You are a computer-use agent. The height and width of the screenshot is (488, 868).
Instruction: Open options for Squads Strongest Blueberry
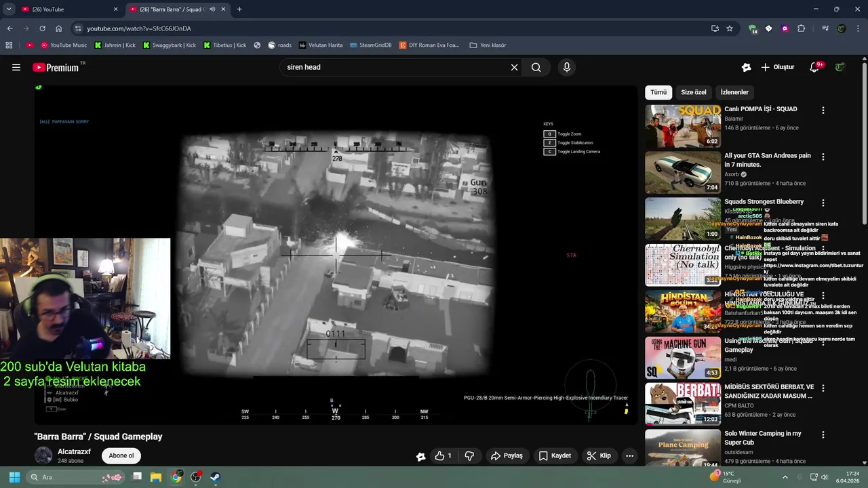tap(823, 203)
